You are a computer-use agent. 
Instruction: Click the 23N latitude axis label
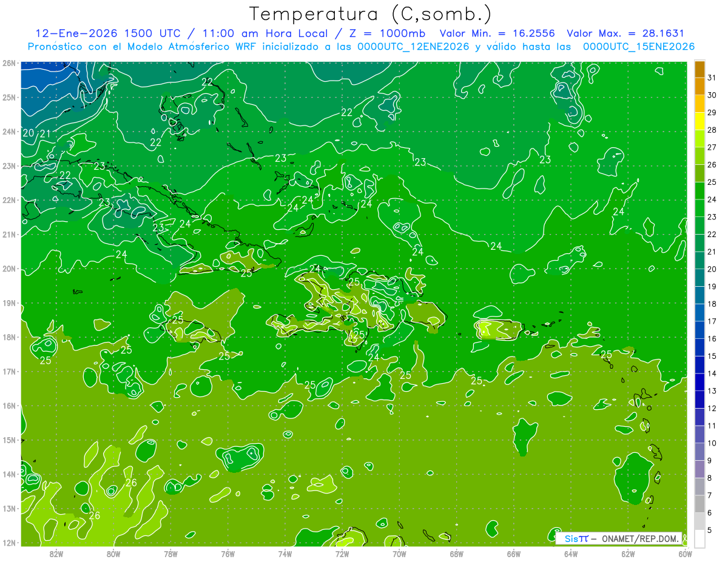(x=9, y=166)
